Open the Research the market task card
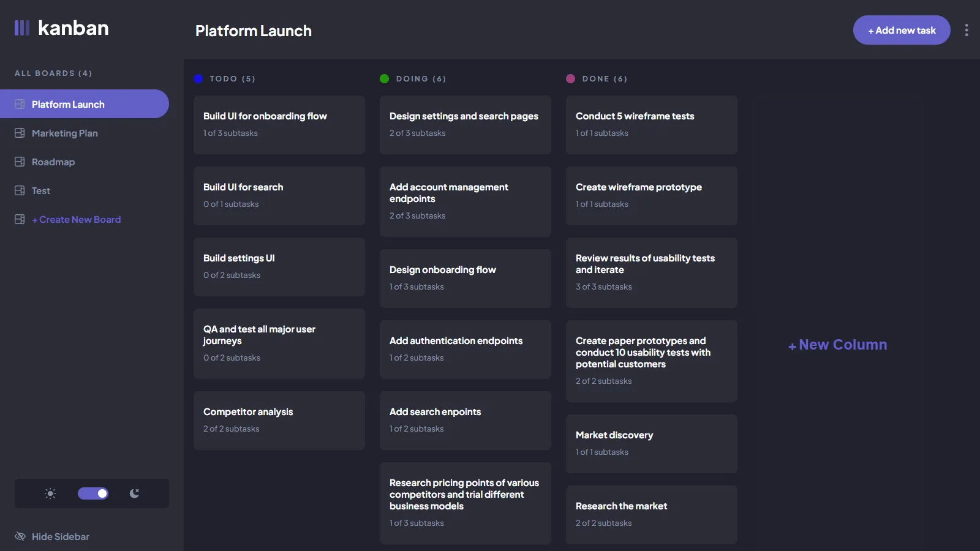This screenshot has width=980, height=551. tap(651, 514)
